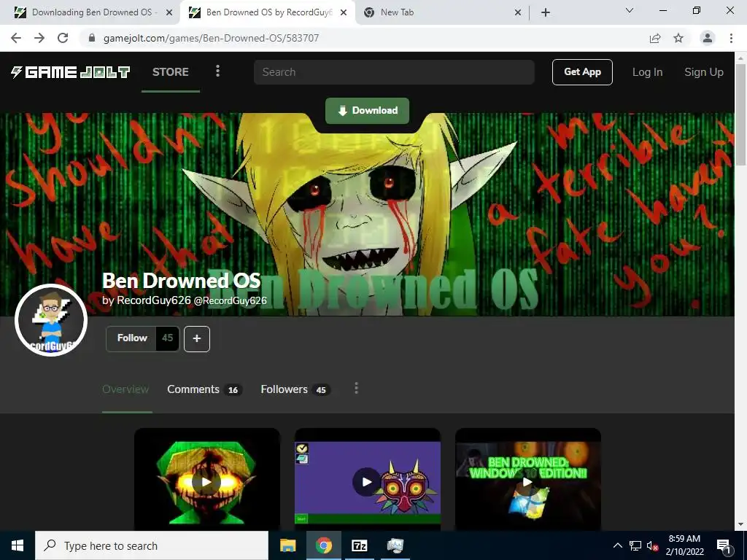Image resolution: width=747 pixels, height=560 pixels.
Task: Play the first Ben Drowned mask video
Action: coord(206,482)
